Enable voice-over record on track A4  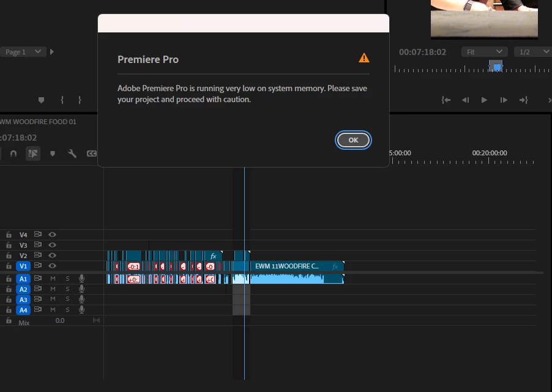point(81,309)
